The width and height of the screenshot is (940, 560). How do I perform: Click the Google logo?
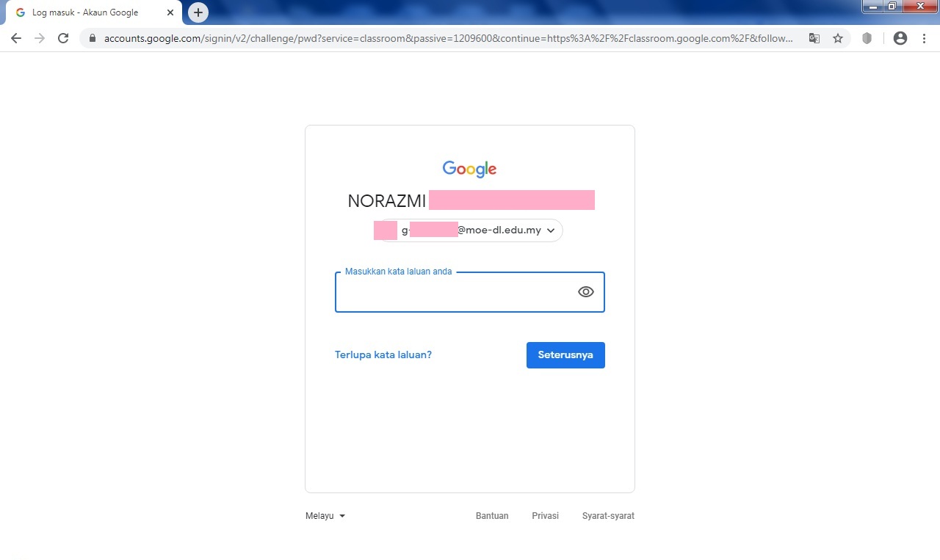coord(470,169)
